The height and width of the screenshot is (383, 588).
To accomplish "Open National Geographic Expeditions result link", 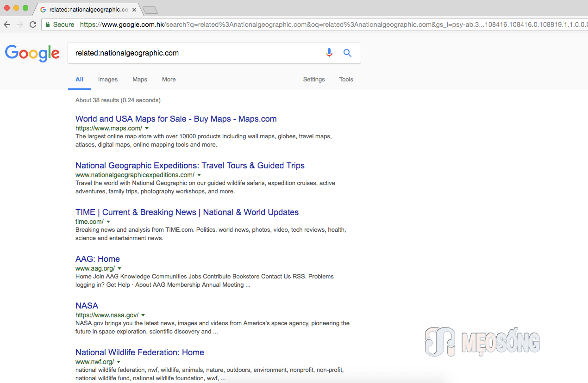I will [x=190, y=166].
